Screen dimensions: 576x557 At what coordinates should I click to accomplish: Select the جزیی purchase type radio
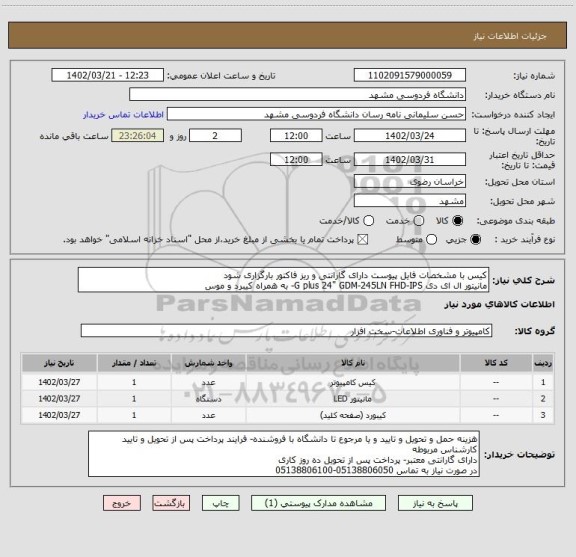(x=476, y=240)
